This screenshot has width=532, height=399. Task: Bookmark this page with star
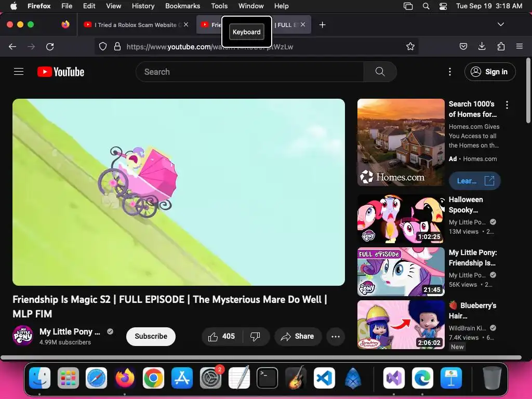click(x=410, y=46)
